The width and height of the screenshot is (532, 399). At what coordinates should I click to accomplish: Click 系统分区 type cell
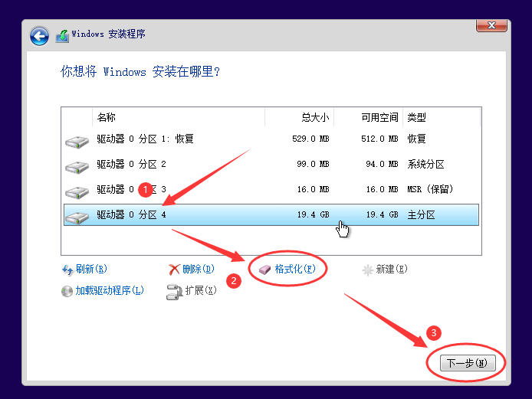425,165
